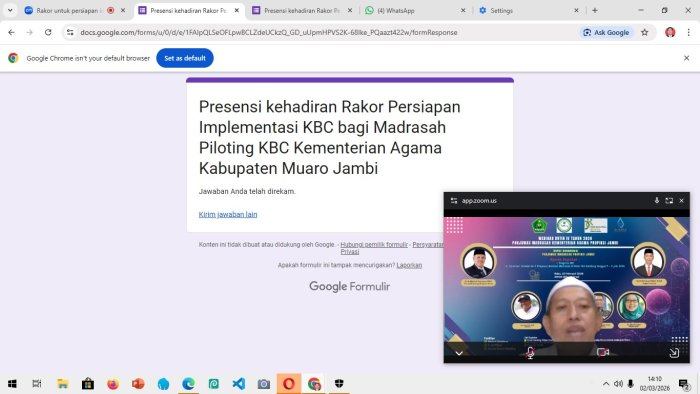Viewport: 700px width, 394px height.
Task: Click the Ask Google button
Action: (x=606, y=32)
